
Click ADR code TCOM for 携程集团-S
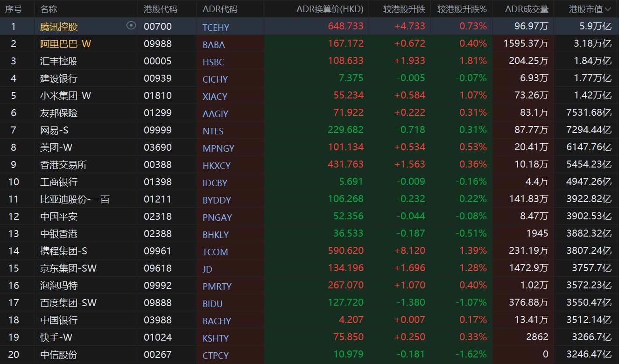pos(215,252)
